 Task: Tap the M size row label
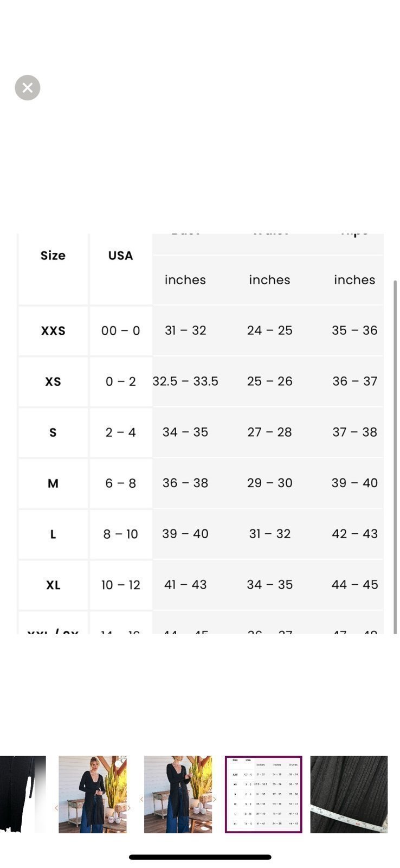pyautogui.click(x=53, y=483)
